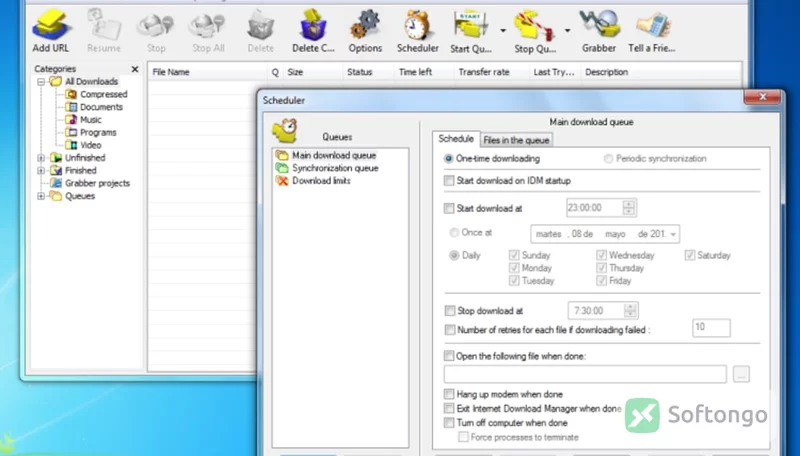
Task: Select Download limits in the queues list
Action: pyautogui.click(x=313, y=181)
